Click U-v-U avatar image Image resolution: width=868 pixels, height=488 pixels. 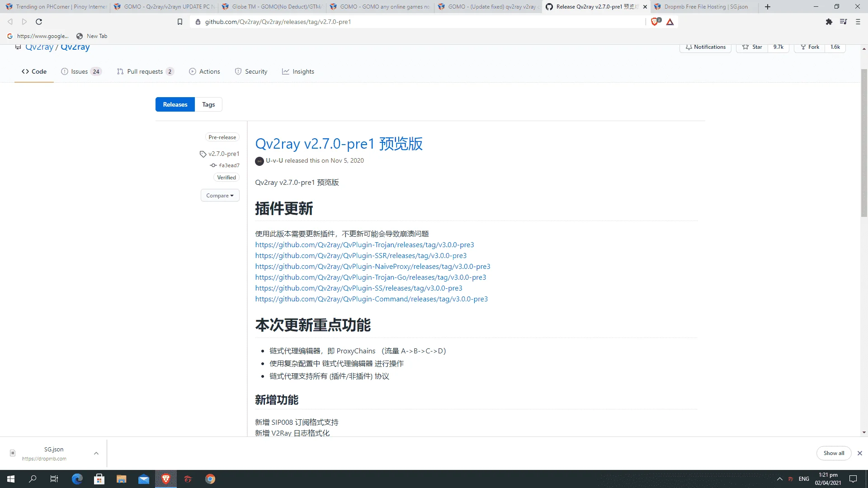259,161
